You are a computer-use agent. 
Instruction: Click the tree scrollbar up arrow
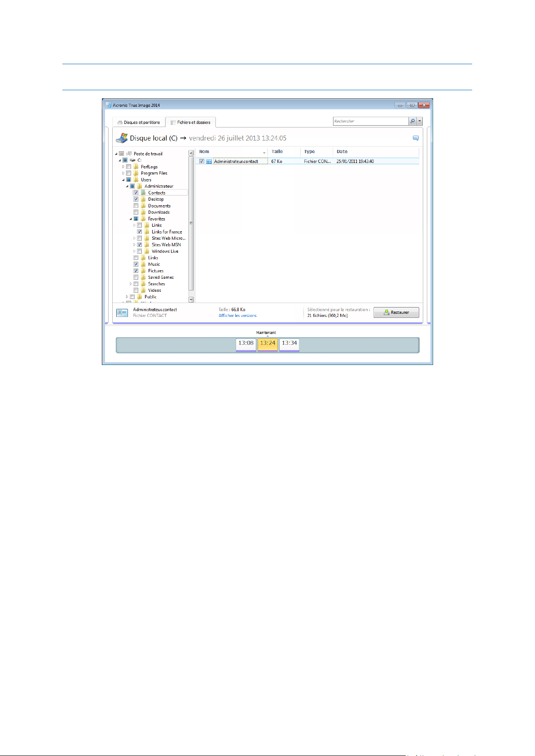(191, 153)
